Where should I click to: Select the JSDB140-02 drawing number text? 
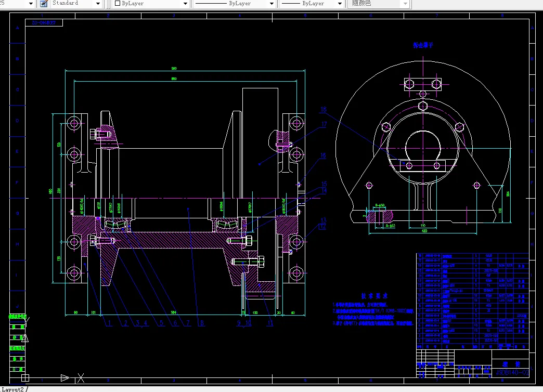tap(512, 373)
